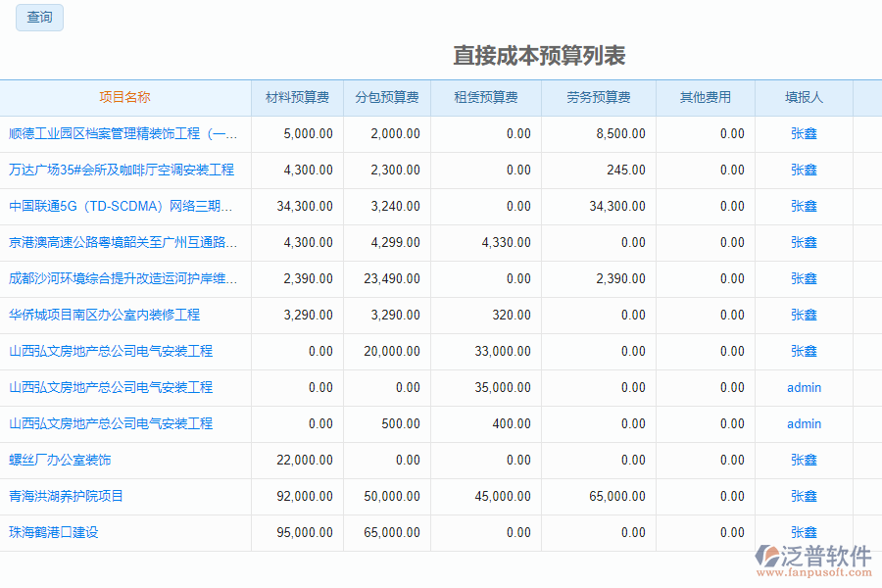Sort by the 分包预算费 column header
The height and width of the screenshot is (588, 882).
coord(387,96)
